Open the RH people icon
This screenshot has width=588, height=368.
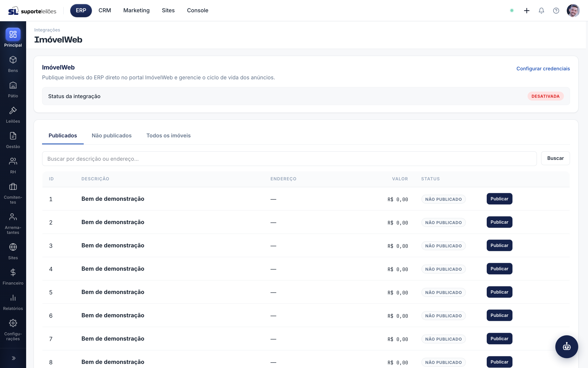[x=13, y=161]
